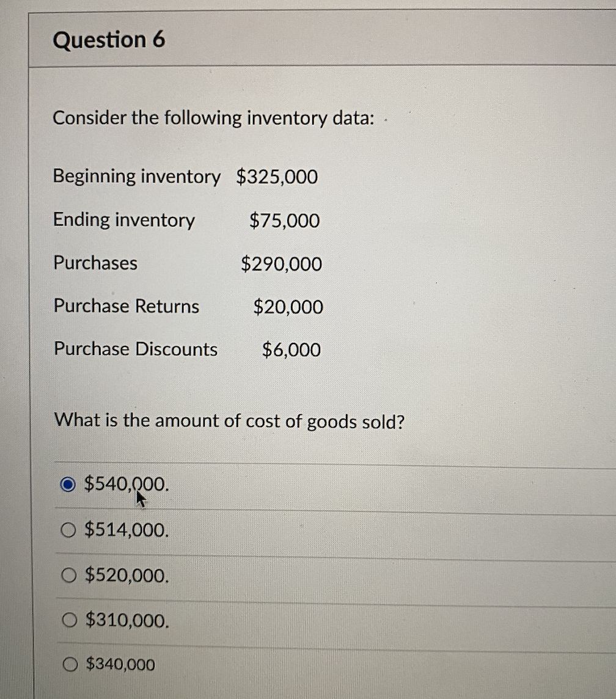The image size is (616, 699).
Task: Click the Ending inventory $75,000 value
Action: [283, 221]
